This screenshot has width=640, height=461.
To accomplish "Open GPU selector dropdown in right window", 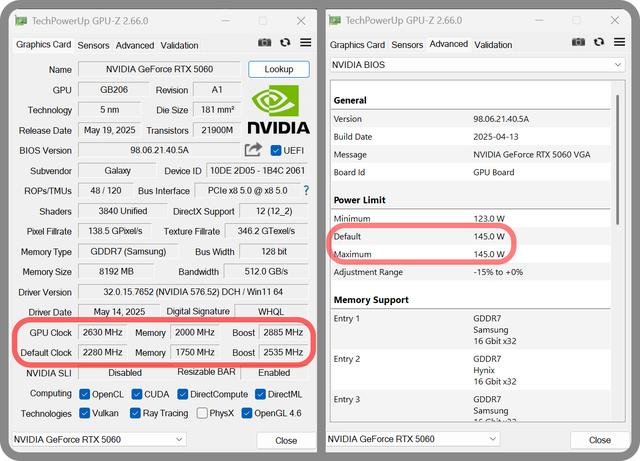I will point(413,439).
